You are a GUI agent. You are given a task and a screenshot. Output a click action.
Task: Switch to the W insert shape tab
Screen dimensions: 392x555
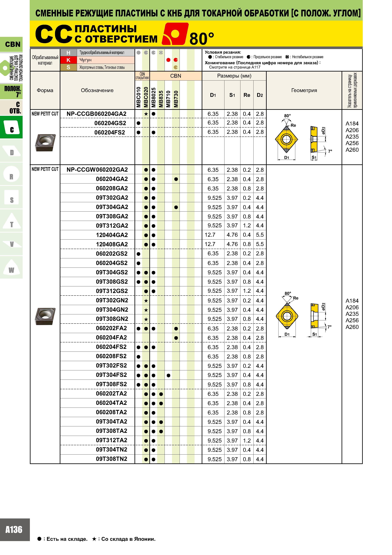(11, 268)
